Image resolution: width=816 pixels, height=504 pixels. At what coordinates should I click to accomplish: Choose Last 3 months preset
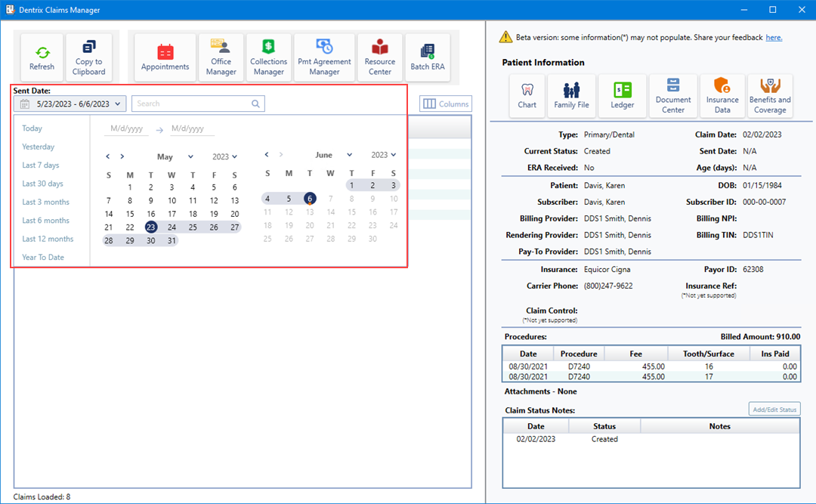46,202
